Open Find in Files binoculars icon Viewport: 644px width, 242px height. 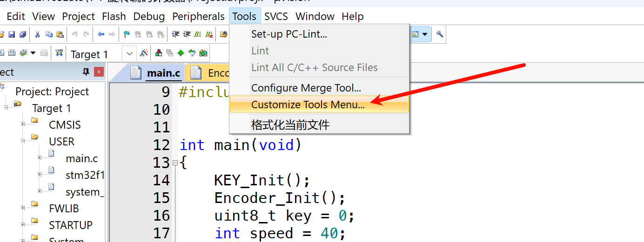pyautogui.click(x=223, y=34)
